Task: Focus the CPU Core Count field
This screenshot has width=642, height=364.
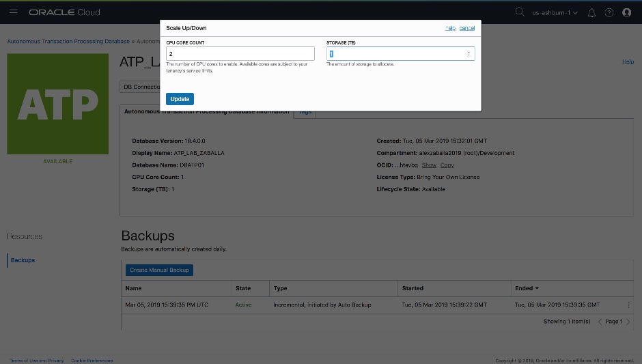Action: coord(240,54)
